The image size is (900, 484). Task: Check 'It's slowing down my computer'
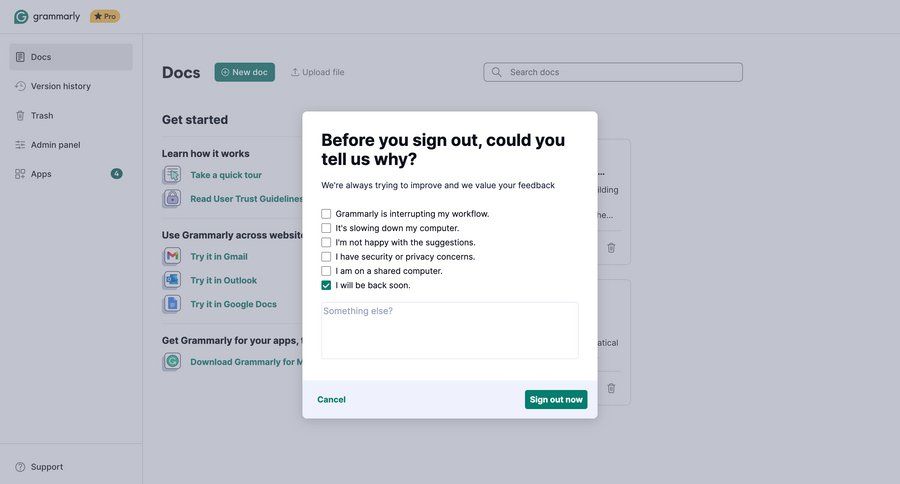tap(326, 228)
